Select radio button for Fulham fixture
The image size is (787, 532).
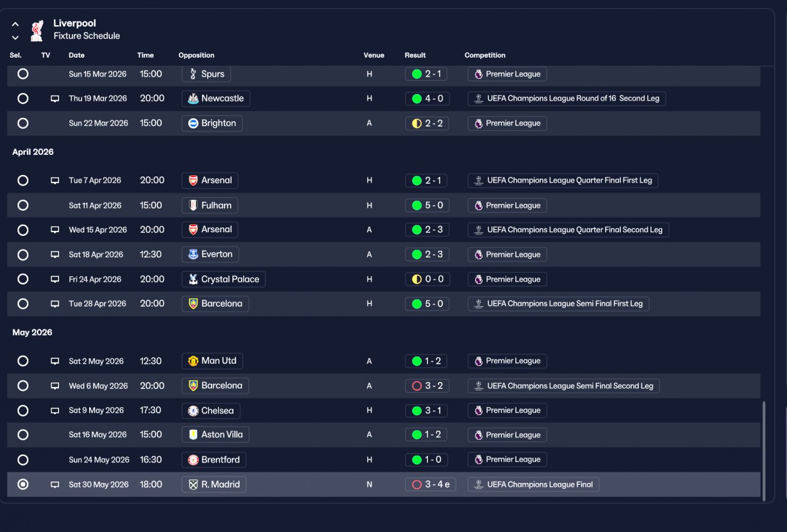coord(23,205)
